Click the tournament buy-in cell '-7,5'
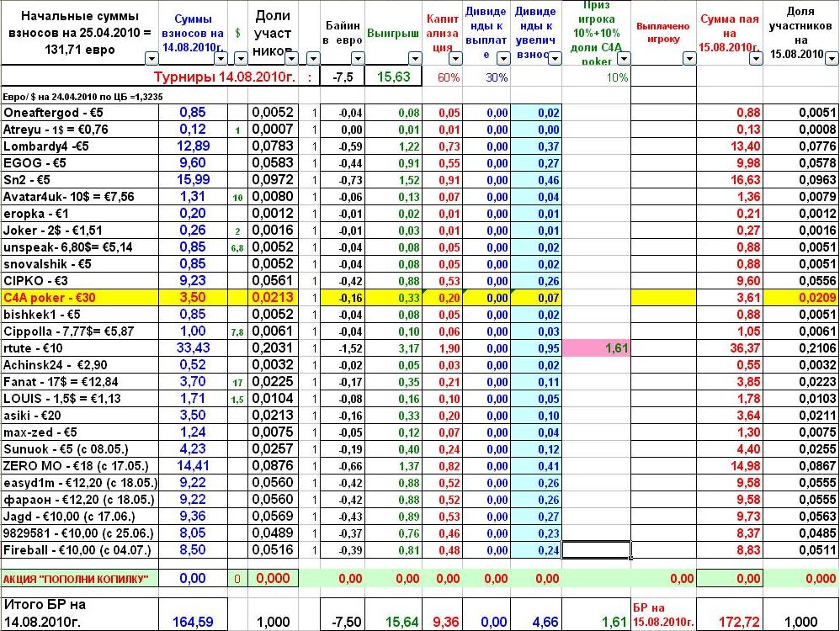The height and width of the screenshot is (631, 840). (343, 77)
